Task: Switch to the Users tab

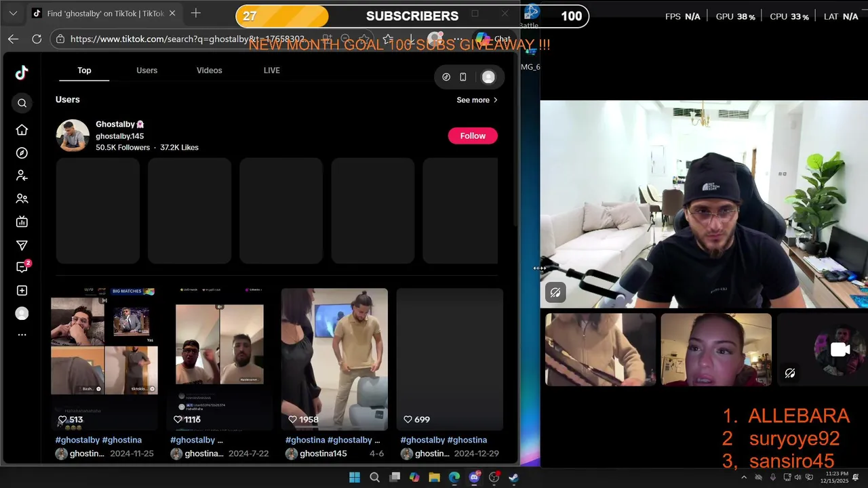Action: tap(146, 70)
